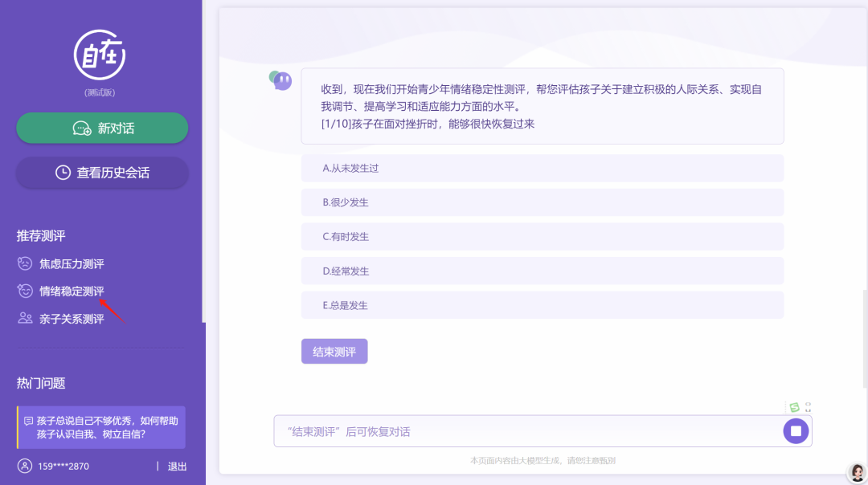Click the resize icon next to the green S icon

809,407
